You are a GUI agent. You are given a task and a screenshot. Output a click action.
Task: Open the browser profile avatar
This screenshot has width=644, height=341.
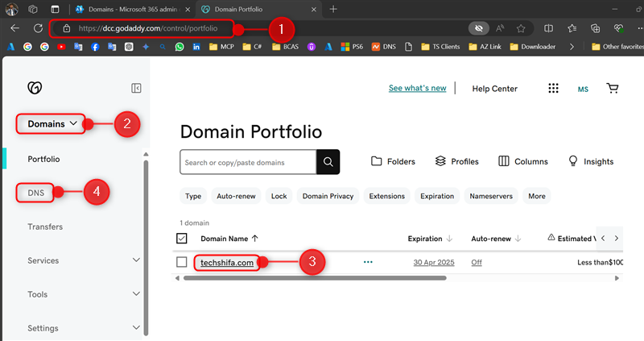[11, 9]
